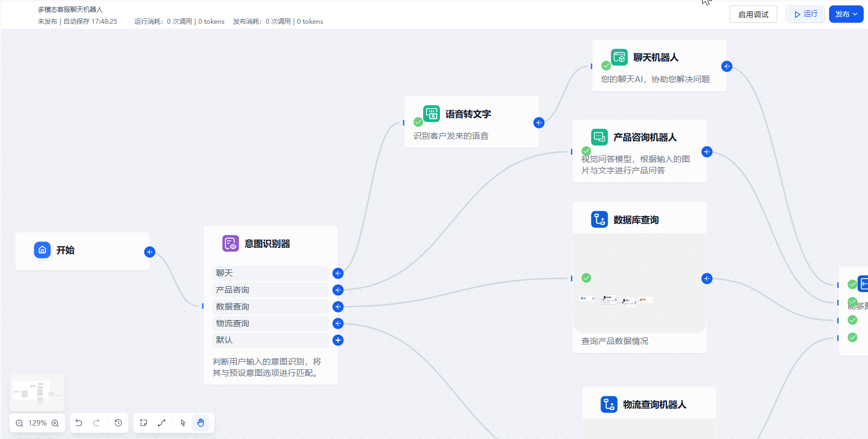Image resolution: width=868 pixels, height=439 pixels.
Task: Select the 物流查询 intent option
Action: pos(270,323)
